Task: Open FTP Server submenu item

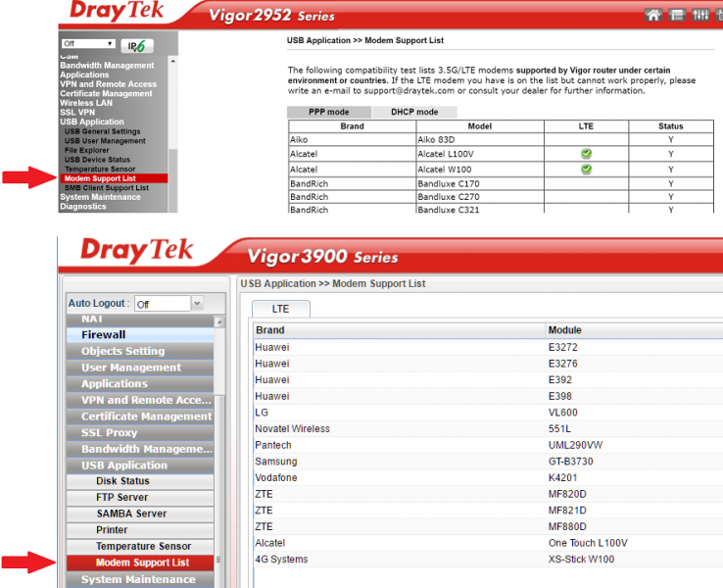Action: tap(140, 497)
